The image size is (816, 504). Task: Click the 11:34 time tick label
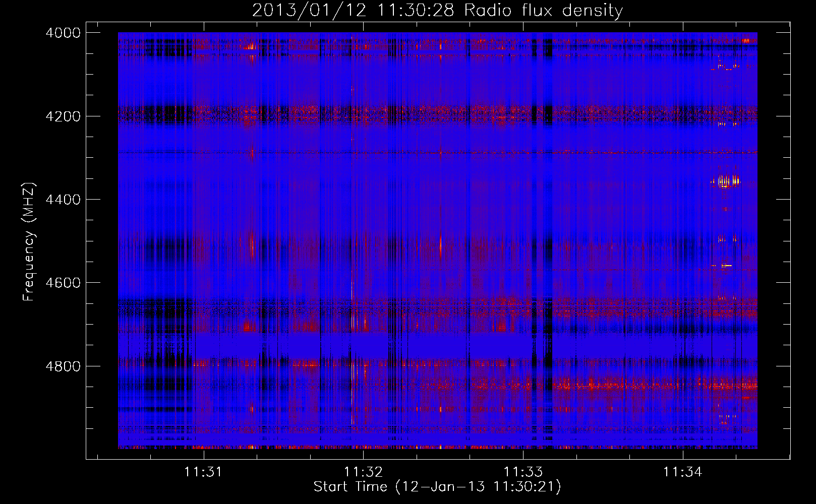point(682,472)
